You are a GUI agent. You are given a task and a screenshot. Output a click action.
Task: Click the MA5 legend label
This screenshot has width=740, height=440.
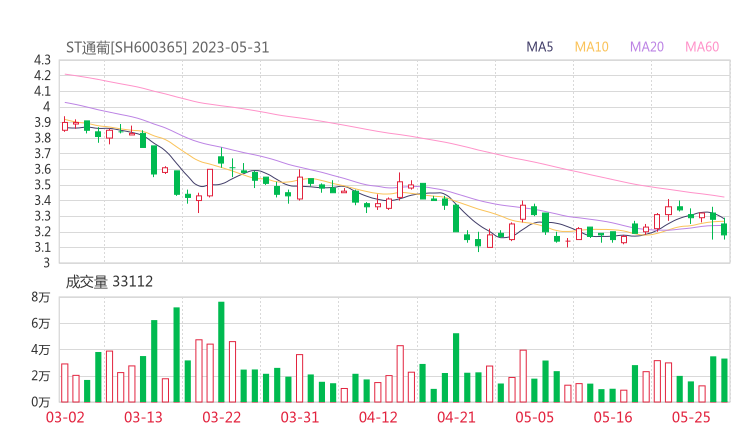tap(539, 47)
